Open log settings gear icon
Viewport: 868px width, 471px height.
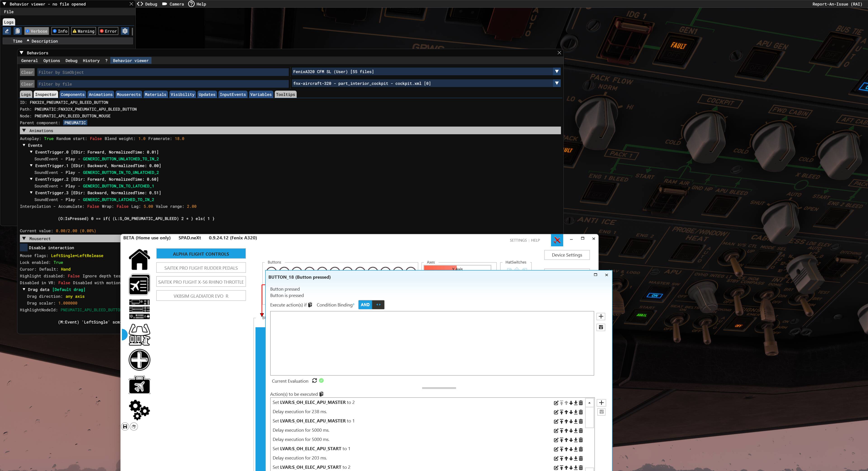click(125, 31)
